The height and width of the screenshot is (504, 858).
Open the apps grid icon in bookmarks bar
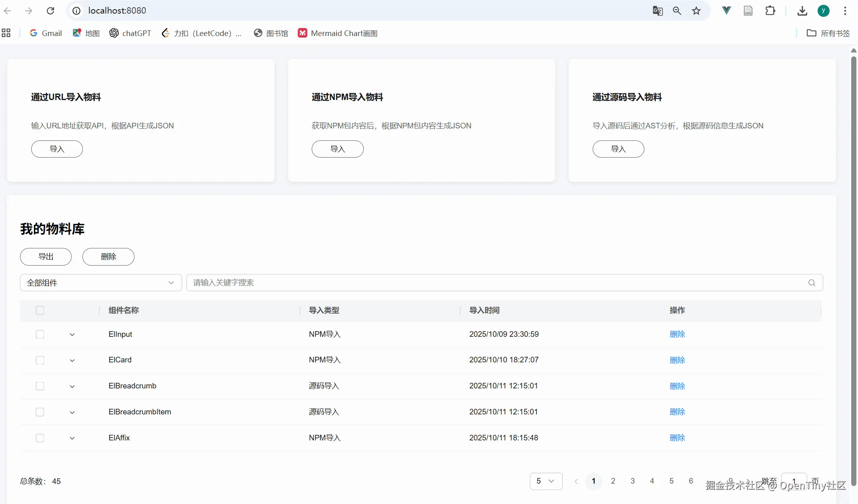coord(6,33)
